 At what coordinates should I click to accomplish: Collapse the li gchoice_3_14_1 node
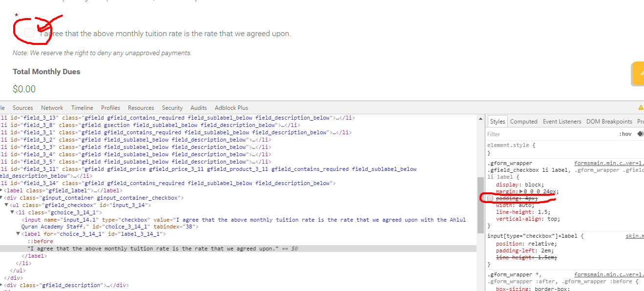click(12, 212)
